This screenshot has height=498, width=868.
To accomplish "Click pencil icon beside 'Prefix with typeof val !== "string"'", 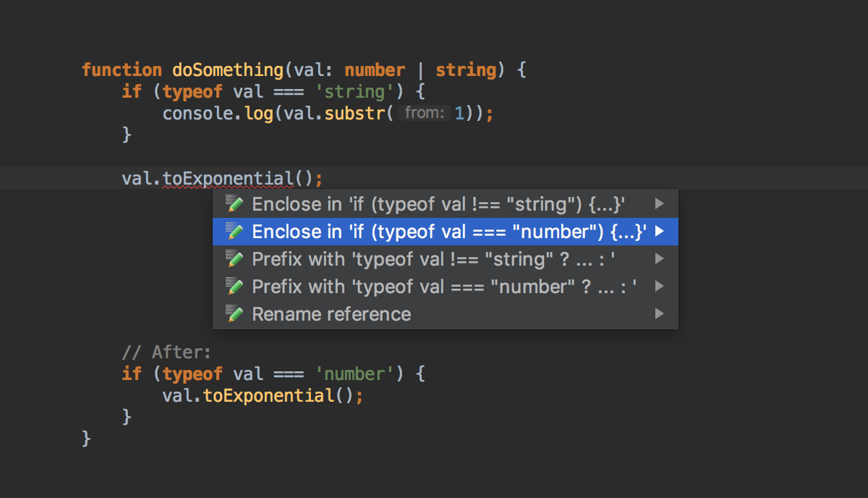I will click(x=234, y=259).
